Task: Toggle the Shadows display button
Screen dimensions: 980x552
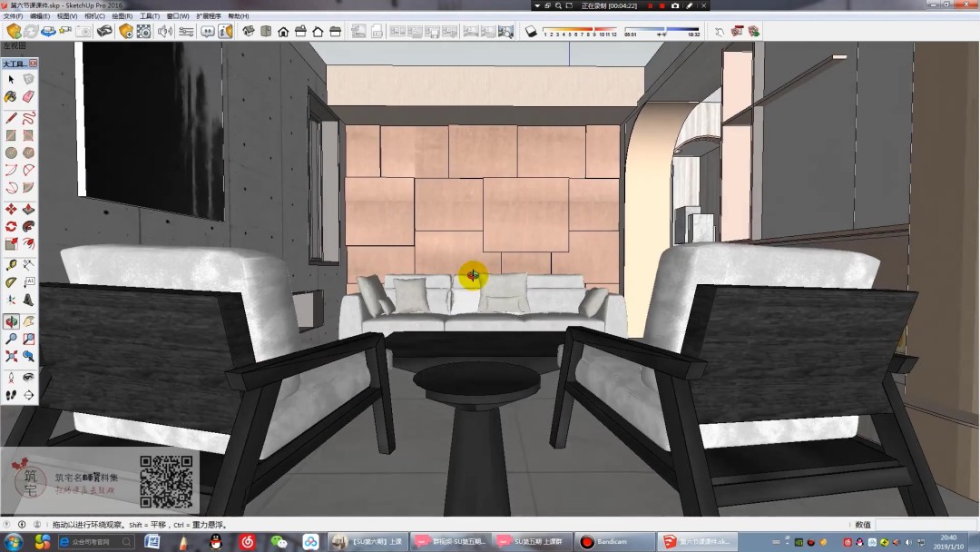Action: [531, 31]
